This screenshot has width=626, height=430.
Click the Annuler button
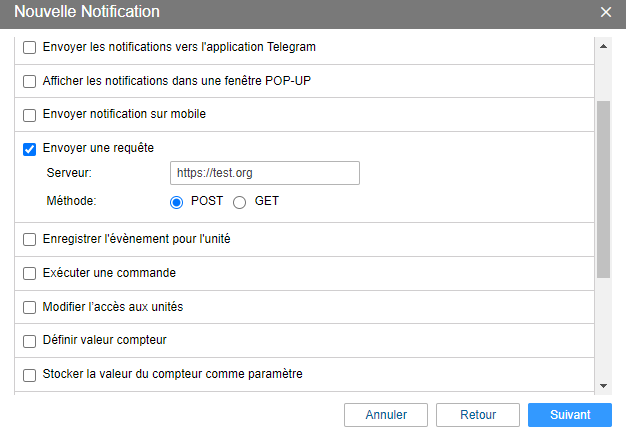[386, 414]
